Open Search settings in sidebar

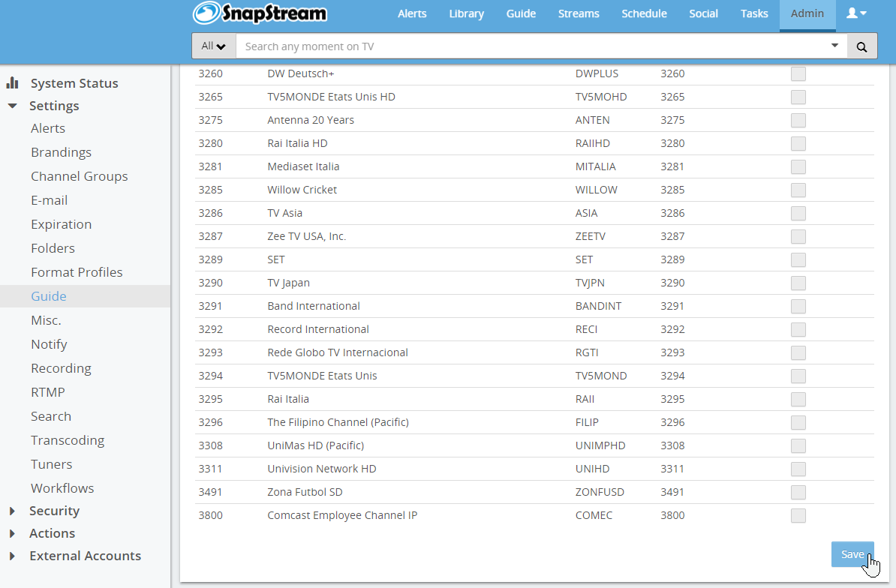51,416
